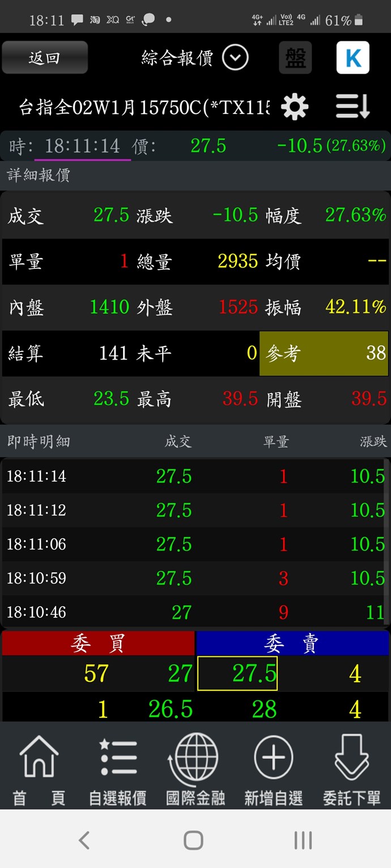Image resolution: width=391 pixels, height=868 pixels.
Task: Select contract name 台指全02W1月15750C
Action: [x=144, y=107]
